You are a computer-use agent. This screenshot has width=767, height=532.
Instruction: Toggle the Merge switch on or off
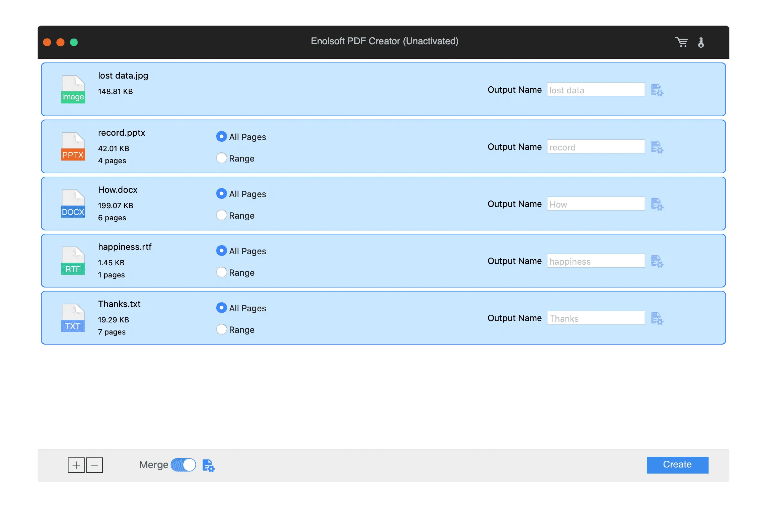(183, 464)
